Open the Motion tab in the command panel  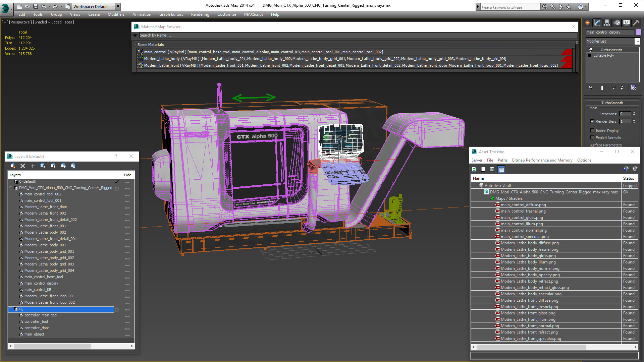pos(617,23)
